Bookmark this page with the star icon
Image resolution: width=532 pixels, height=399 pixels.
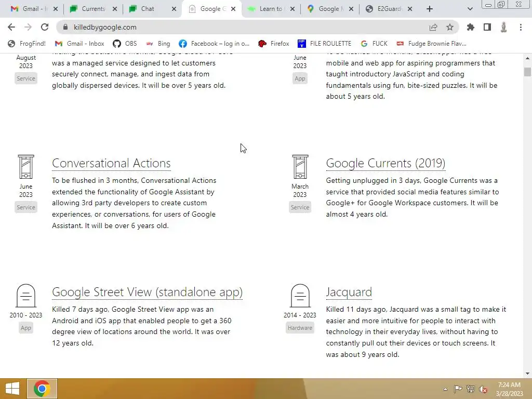pos(450,27)
